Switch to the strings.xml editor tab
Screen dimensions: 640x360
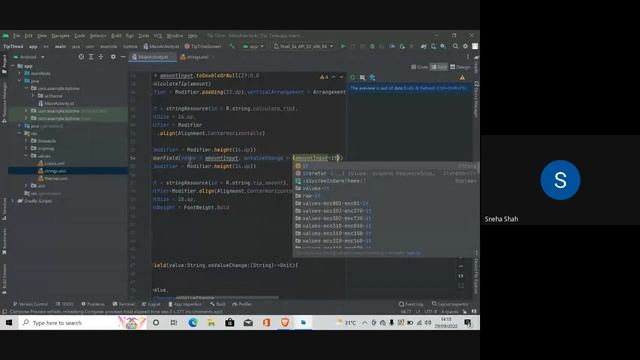tap(196, 57)
